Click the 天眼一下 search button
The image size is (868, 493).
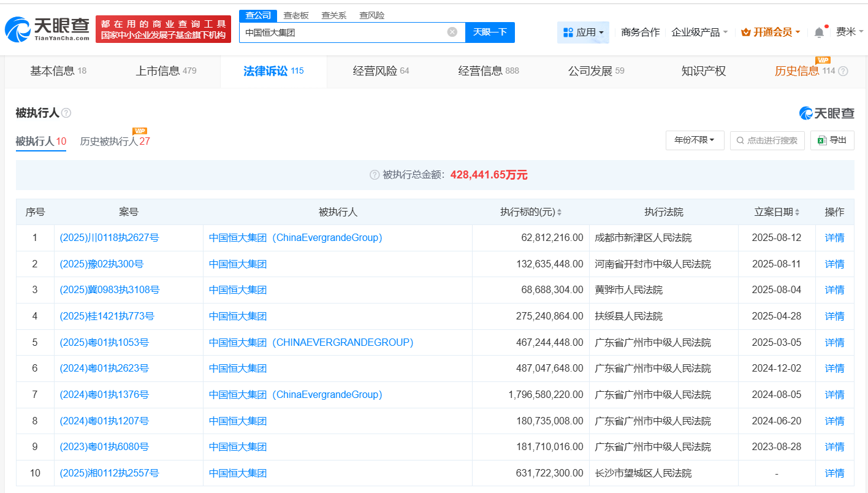click(x=490, y=32)
